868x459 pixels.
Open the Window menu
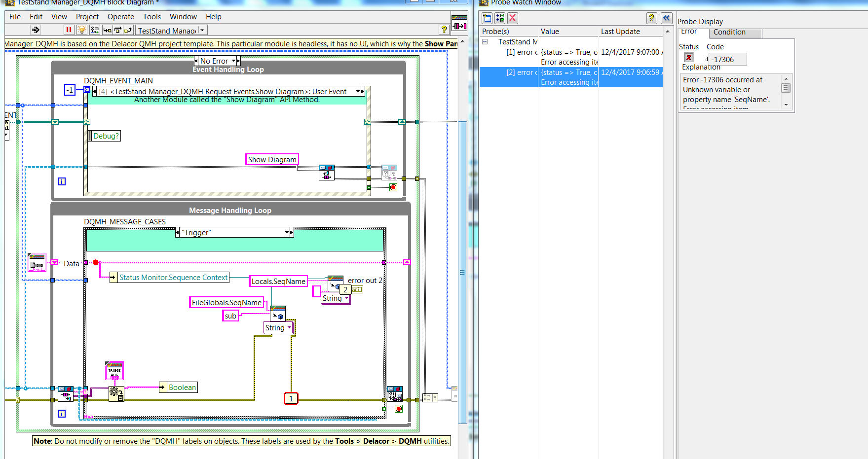coord(183,17)
